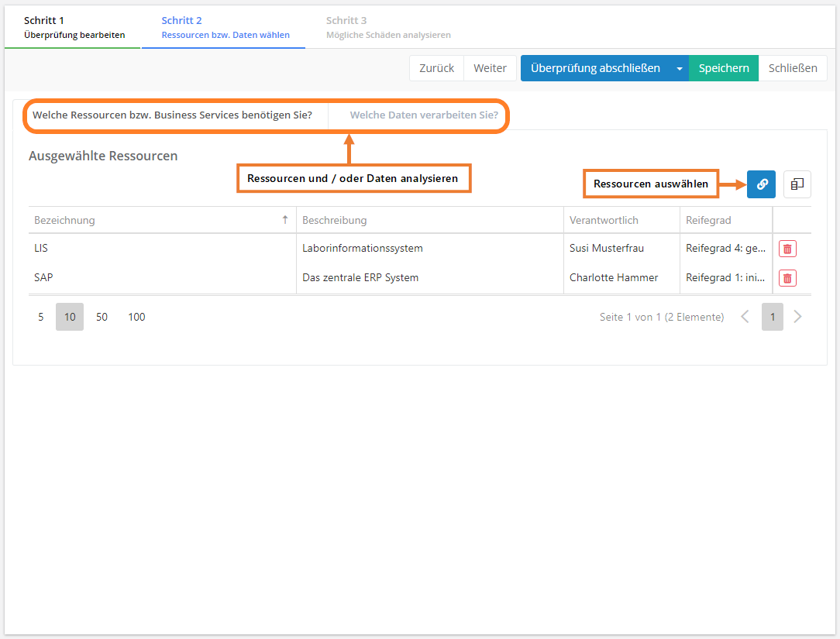Click the column chooser icon next to link button
840x639 pixels.
[x=797, y=184]
